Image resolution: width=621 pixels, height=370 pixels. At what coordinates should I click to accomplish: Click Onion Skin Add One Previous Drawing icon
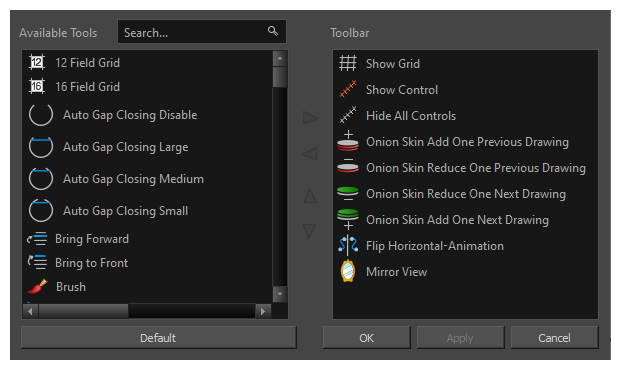point(348,141)
